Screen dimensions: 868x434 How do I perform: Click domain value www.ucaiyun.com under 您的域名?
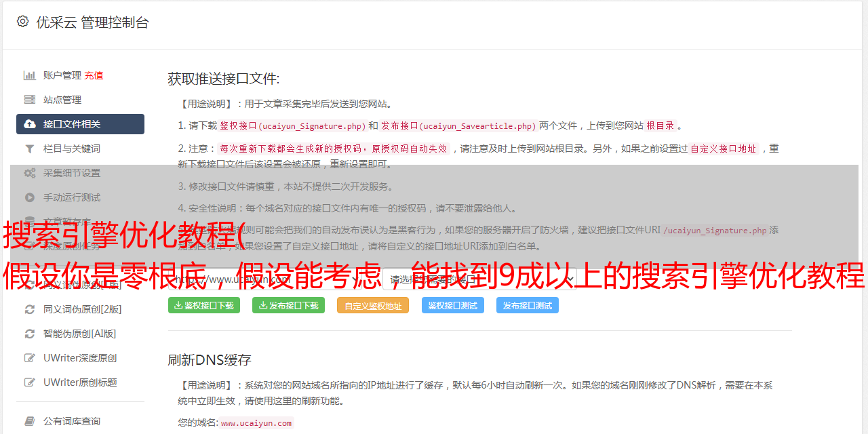pos(256,423)
